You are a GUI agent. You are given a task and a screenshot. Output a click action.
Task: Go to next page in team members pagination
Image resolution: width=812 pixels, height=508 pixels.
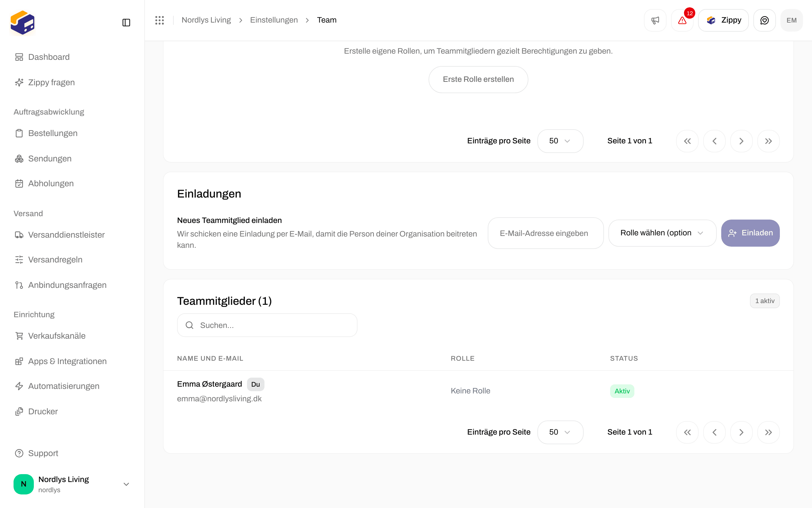coord(741,432)
